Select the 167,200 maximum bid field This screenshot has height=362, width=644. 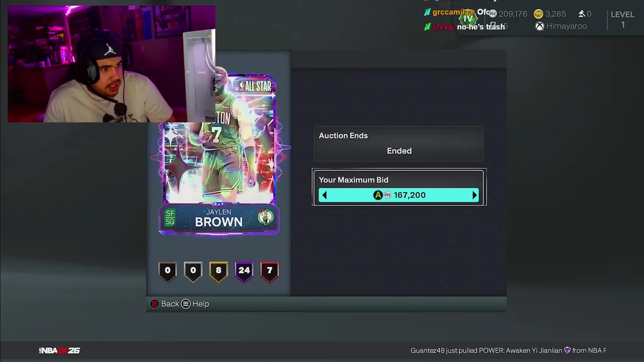398,195
